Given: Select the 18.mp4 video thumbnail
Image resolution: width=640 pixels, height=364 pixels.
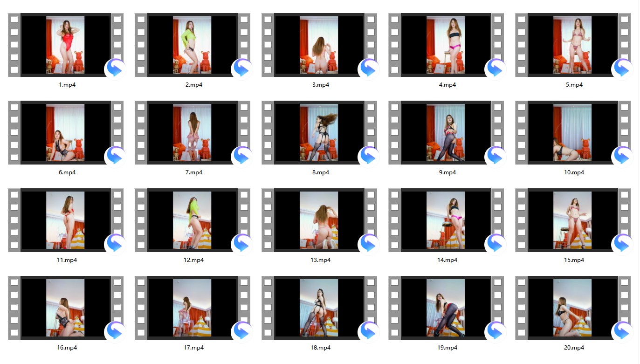Looking at the screenshot, I should [x=319, y=308].
